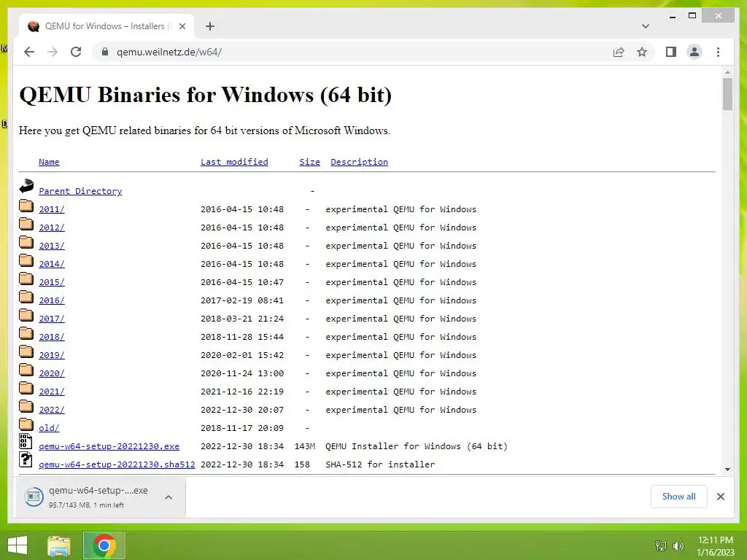Open the 2015/ directory link
747x560 pixels.
[52, 282]
